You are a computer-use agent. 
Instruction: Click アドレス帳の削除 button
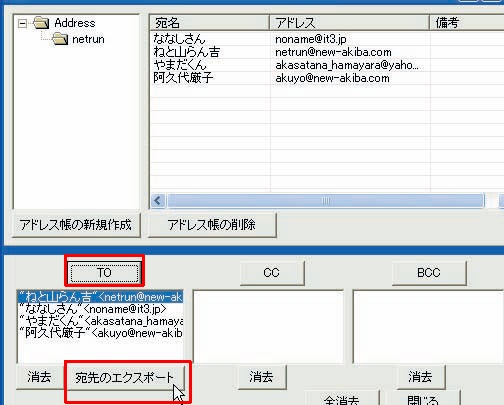[x=212, y=225]
